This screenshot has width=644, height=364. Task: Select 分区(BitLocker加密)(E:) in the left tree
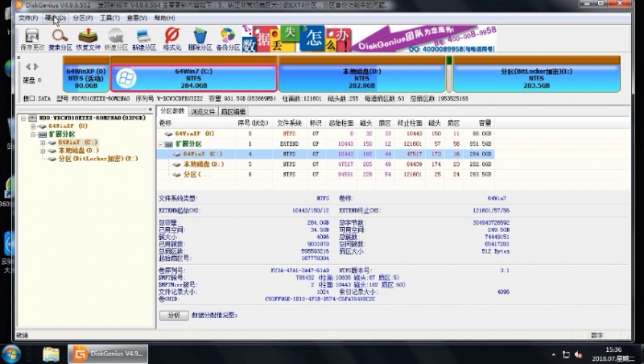tap(98, 159)
